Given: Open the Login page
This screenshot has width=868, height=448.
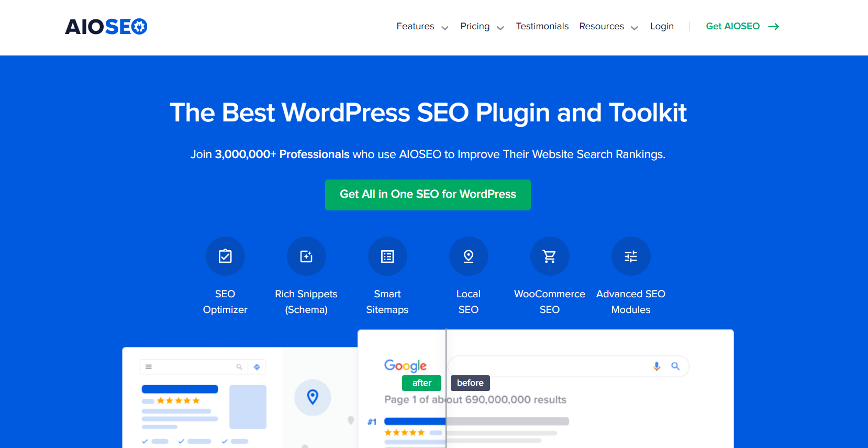Looking at the screenshot, I should (662, 27).
